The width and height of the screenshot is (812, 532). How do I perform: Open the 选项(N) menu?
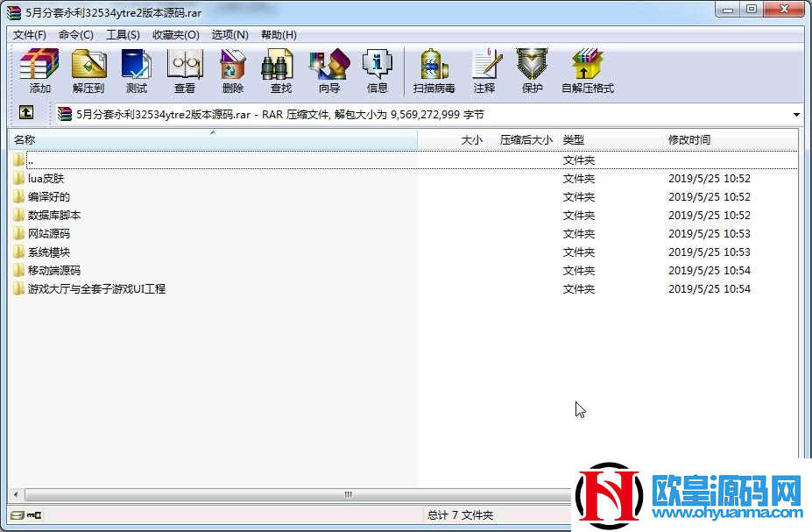tap(229, 35)
